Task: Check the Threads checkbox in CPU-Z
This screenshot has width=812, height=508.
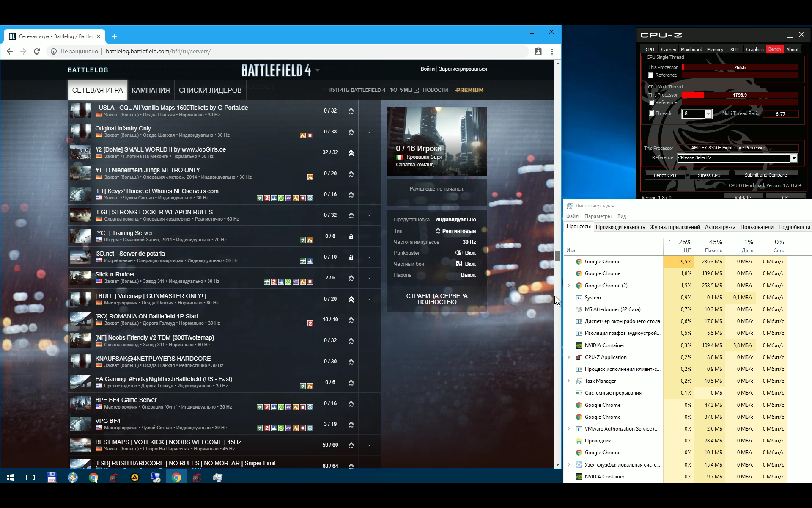Action: click(651, 113)
